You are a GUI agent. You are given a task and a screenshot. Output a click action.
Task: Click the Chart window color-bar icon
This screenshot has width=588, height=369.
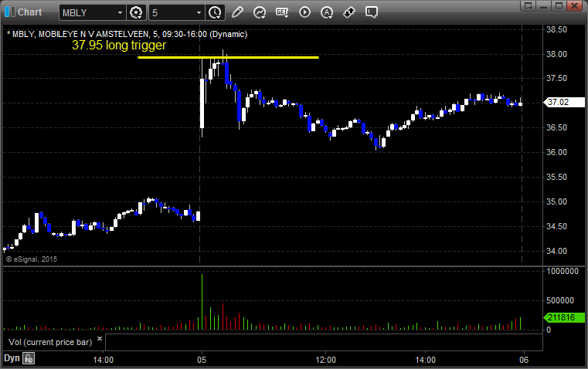point(10,12)
